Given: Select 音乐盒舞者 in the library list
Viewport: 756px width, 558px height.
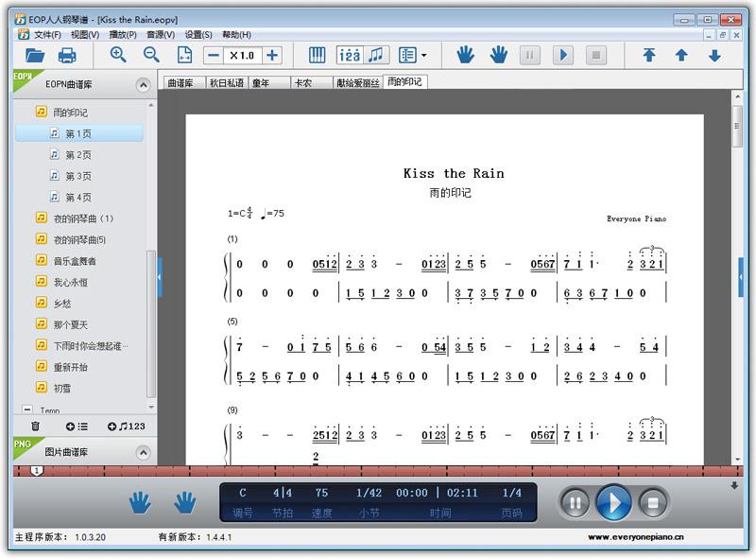Looking at the screenshot, I should tap(75, 261).
